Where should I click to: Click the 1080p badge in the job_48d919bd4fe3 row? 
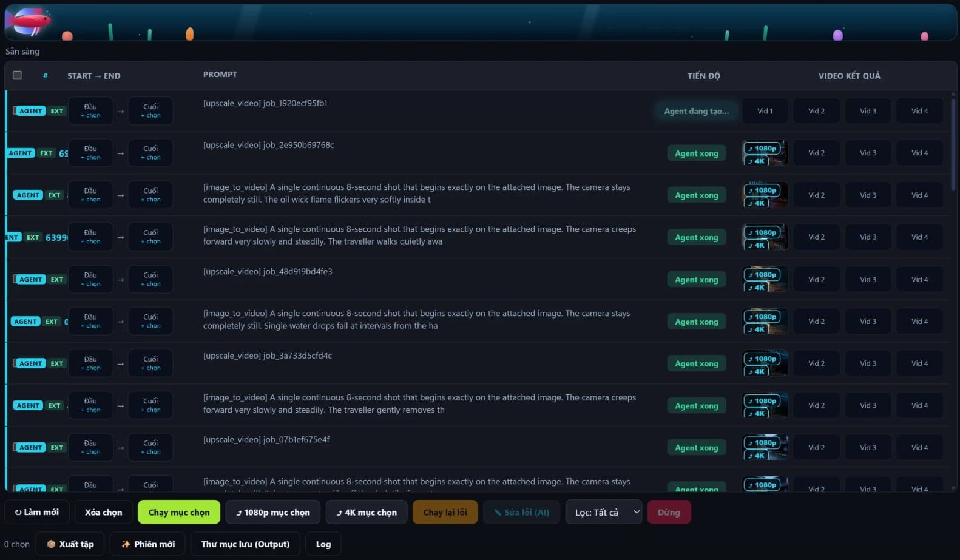coord(762,275)
